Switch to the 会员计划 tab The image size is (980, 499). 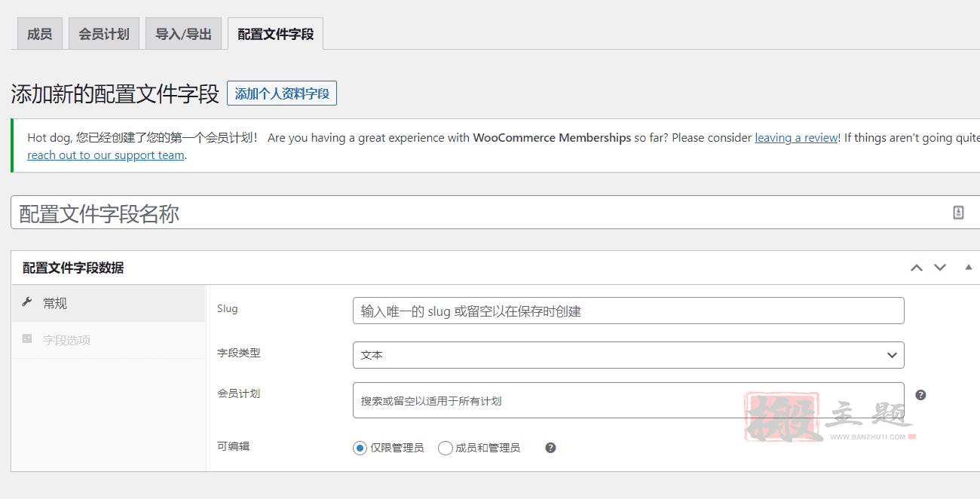[104, 34]
